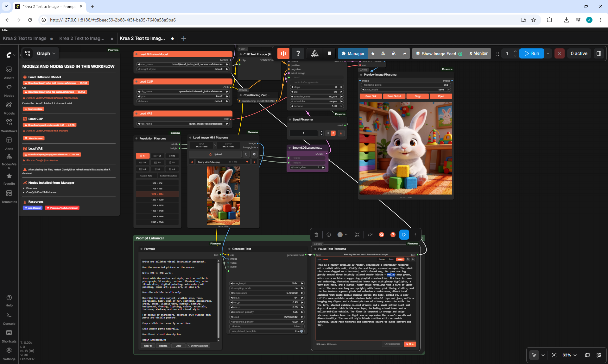The image size is (608, 364).
Task: Click the denoise slider value
Action: pos(317,106)
